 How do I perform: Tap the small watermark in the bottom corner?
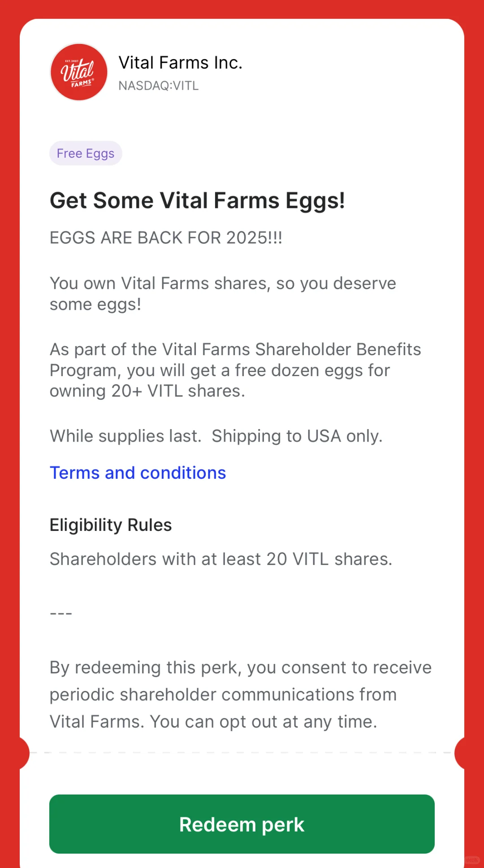pyautogui.click(x=472, y=860)
